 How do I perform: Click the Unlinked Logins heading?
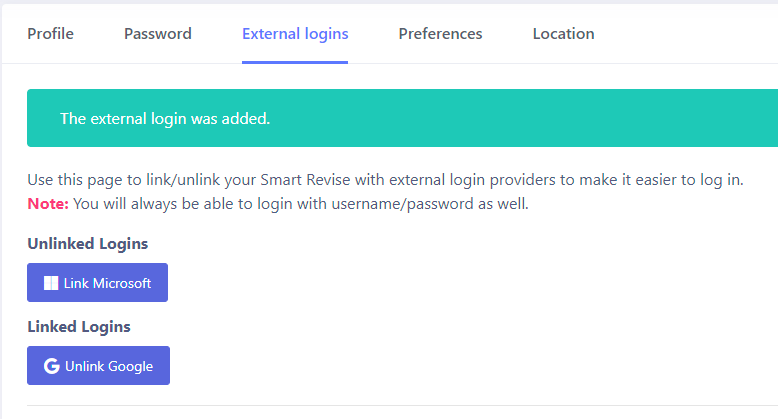click(x=87, y=244)
